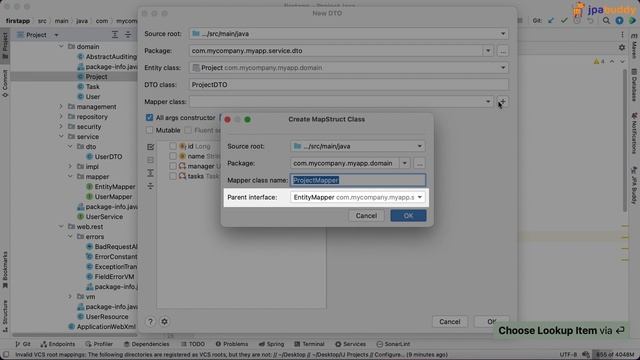Check the id Long attribute checkbox
Screen dimensions: 640x360
tap(173, 146)
